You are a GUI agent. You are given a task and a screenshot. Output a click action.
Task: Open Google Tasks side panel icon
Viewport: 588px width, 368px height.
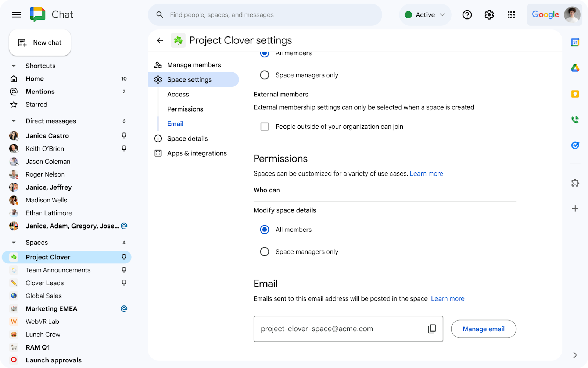coord(575,145)
